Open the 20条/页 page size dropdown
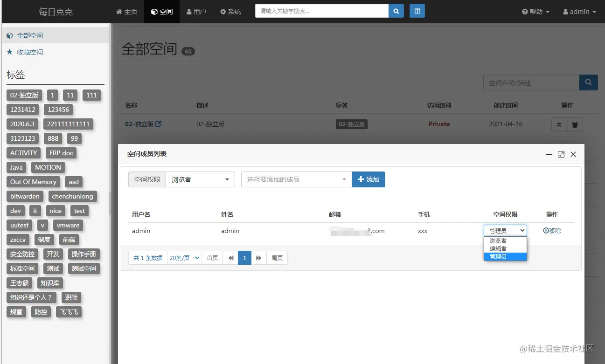Image resolution: width=605 pixels, height=364 pixels. 185,258
